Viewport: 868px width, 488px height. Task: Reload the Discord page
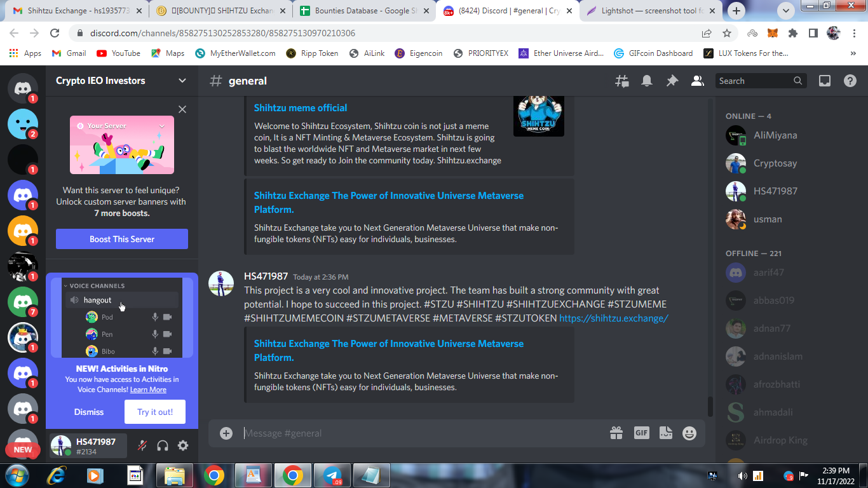pos(55,33)
